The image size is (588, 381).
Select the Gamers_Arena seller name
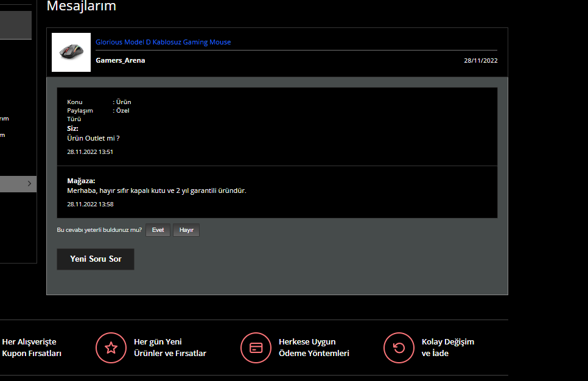coord(121,60)
